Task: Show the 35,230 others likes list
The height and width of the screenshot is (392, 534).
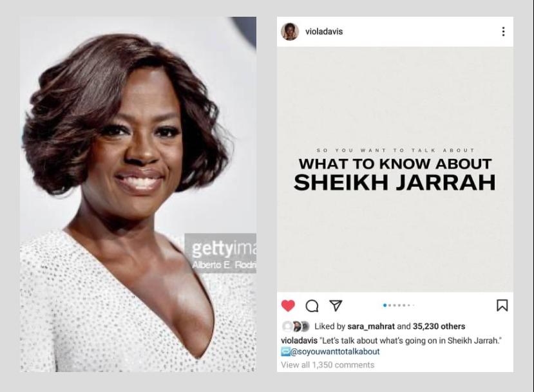Action: [439, 326]
